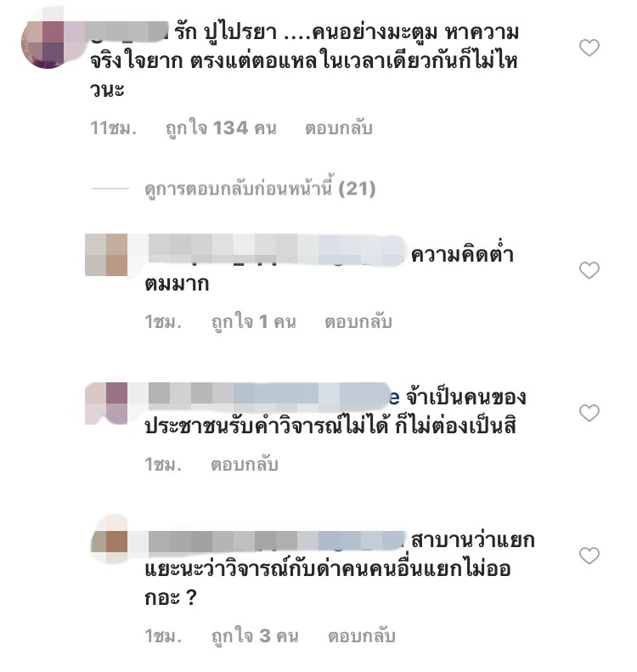Tap heart on reply about คนของประชาชน
Image resolution: width=637 pixels, height=672 pixels.
(x=589, y=413)
